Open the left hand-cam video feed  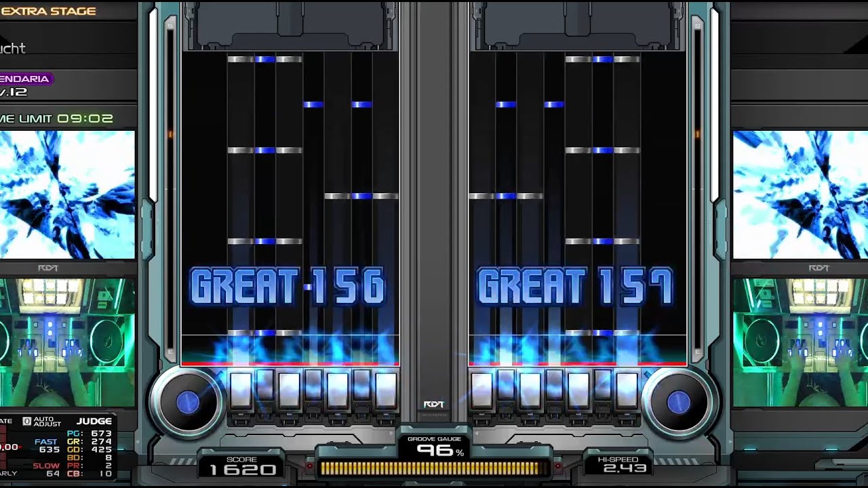click(67, 343)
